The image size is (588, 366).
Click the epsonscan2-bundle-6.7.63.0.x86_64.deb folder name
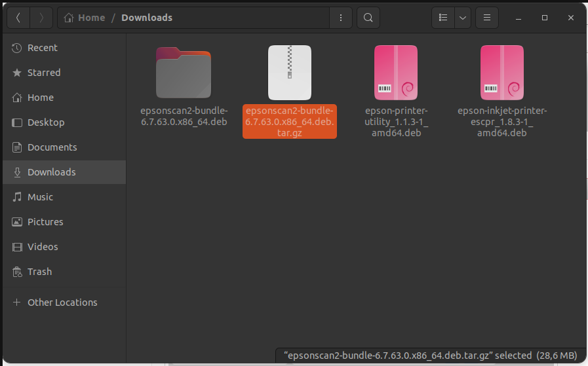pyautogui.click(x=184, y=116)
